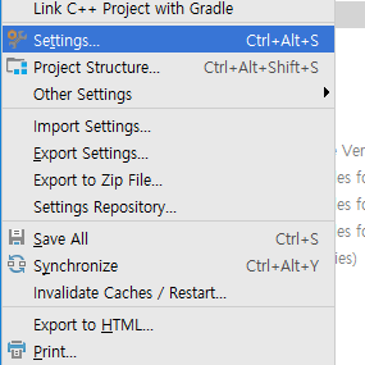
Task: Click the Settings wrench icon
Action: pos(17,39)
